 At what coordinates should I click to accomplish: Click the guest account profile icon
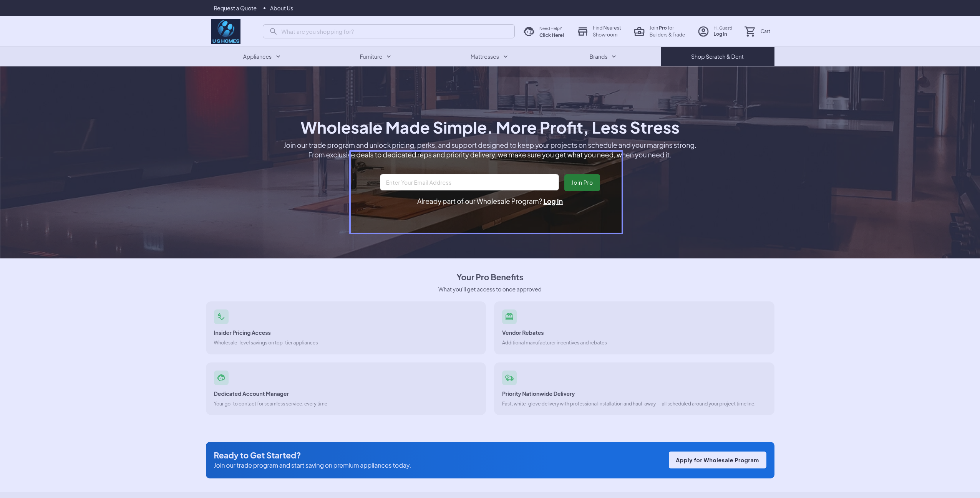coord(703,31)
